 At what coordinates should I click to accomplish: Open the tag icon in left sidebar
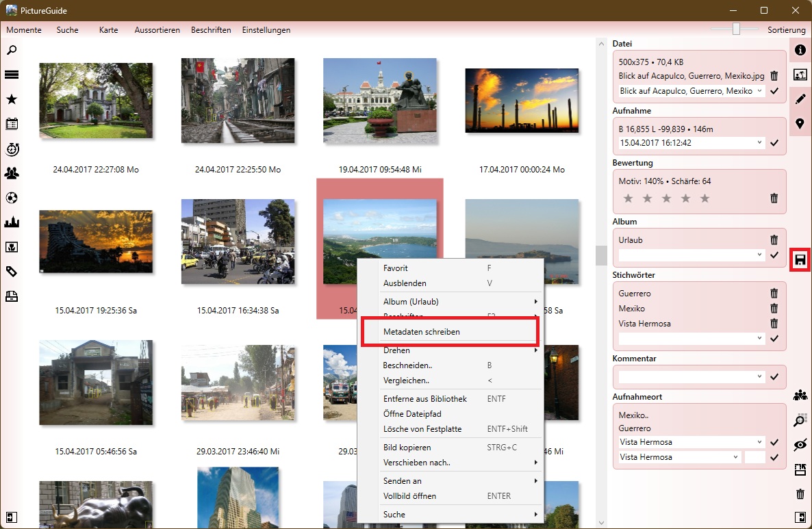12,272
